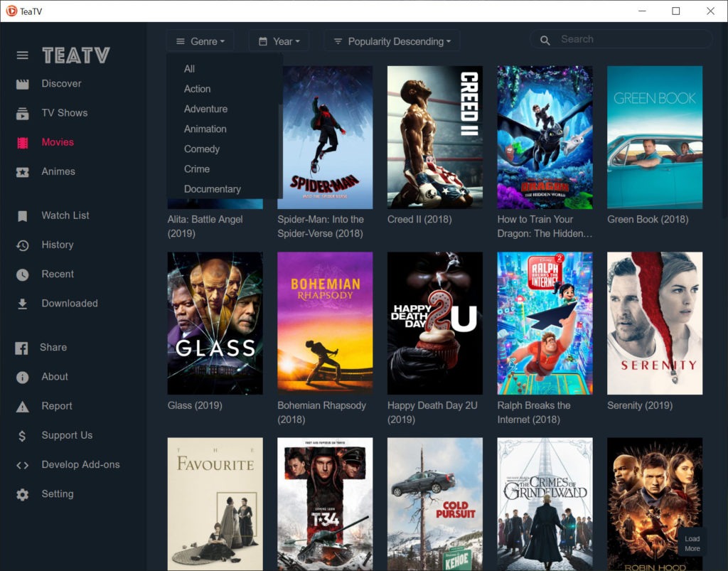
Task: Choose Adventure genre
Action: [205, 109]
